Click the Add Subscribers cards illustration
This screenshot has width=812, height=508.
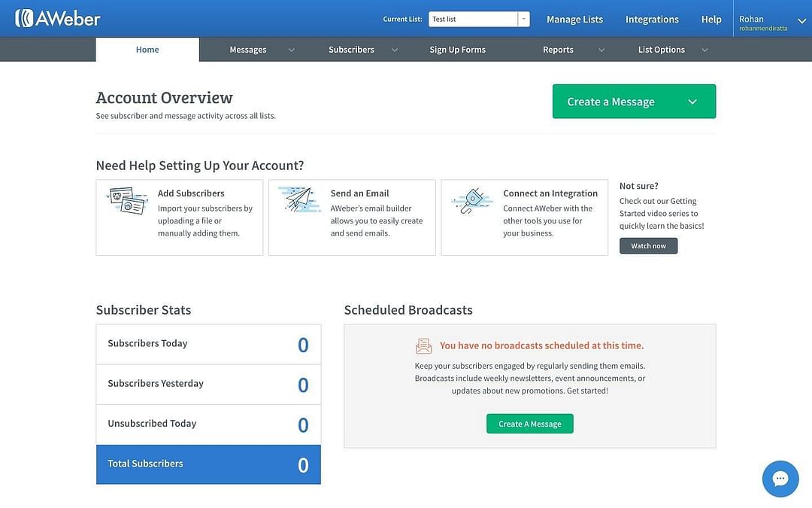128,201
